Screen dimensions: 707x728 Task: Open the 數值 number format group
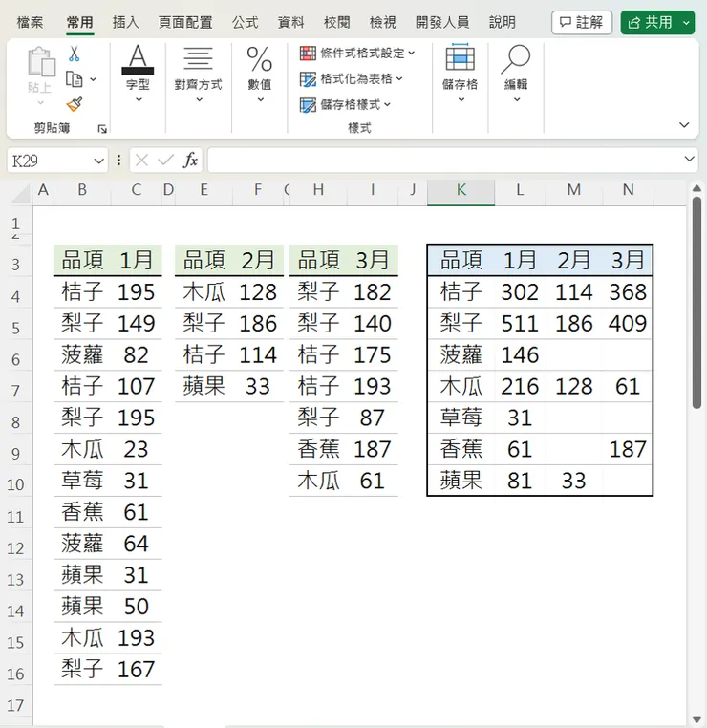260,74
